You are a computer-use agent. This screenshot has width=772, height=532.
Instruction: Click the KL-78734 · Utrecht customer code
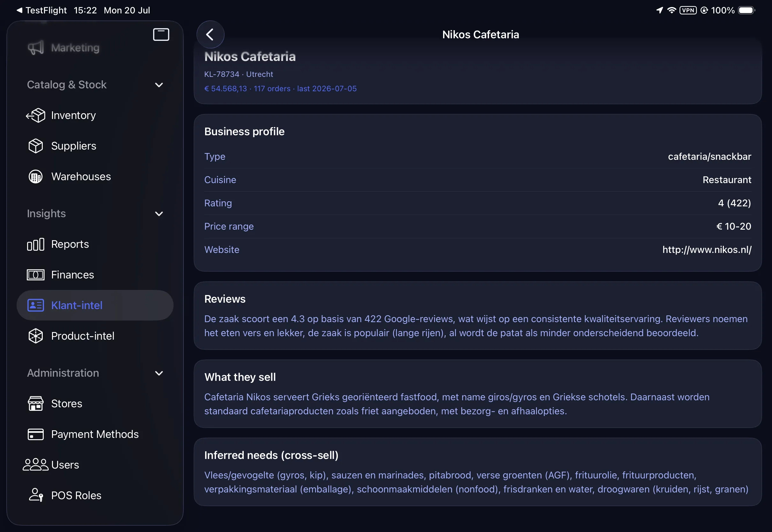click(238, 74)
